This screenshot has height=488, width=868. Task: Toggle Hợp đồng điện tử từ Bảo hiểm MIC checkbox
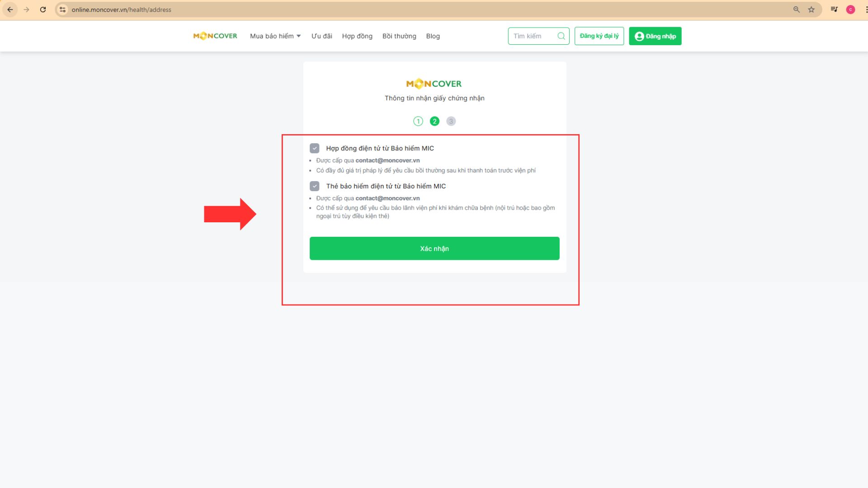point(315,148)
